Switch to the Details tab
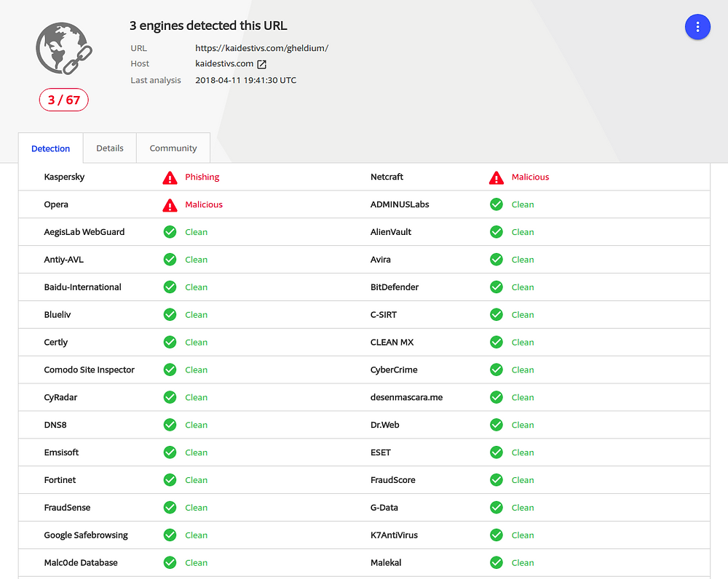728x579 pixels. tap(110, 148)
